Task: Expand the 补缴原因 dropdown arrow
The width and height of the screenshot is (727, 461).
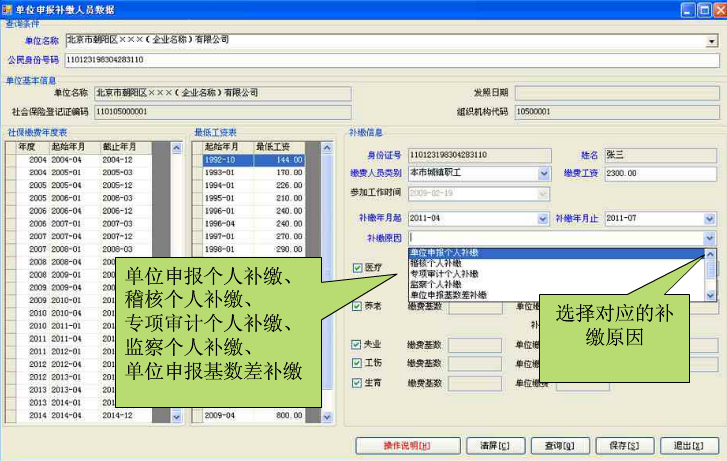Action: (709, 238)
